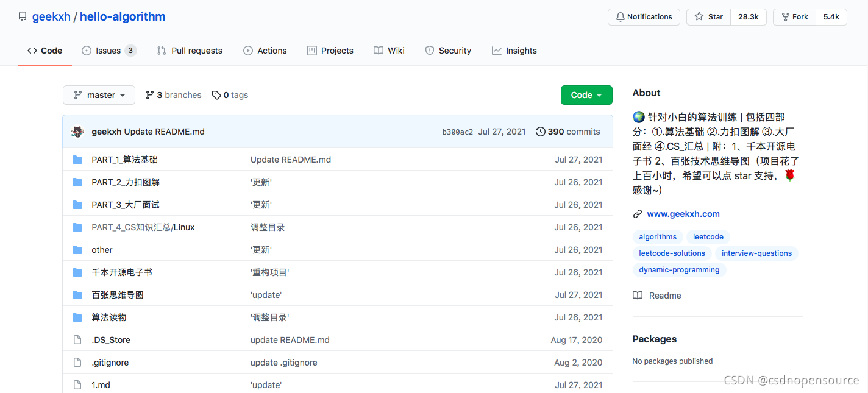Open geekxh owner profile link
The width and height of the screenshot is (868, 393).
coord(51,17)
